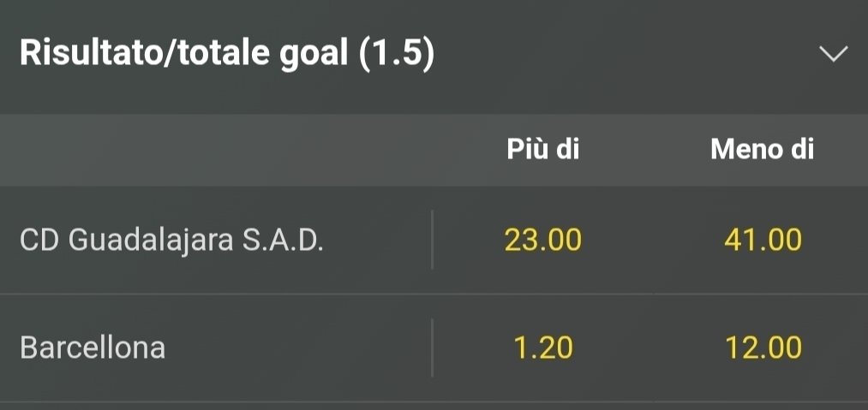
Task: Click the vertical divider beside CD Guadalajara
Action: pos(433,241)
